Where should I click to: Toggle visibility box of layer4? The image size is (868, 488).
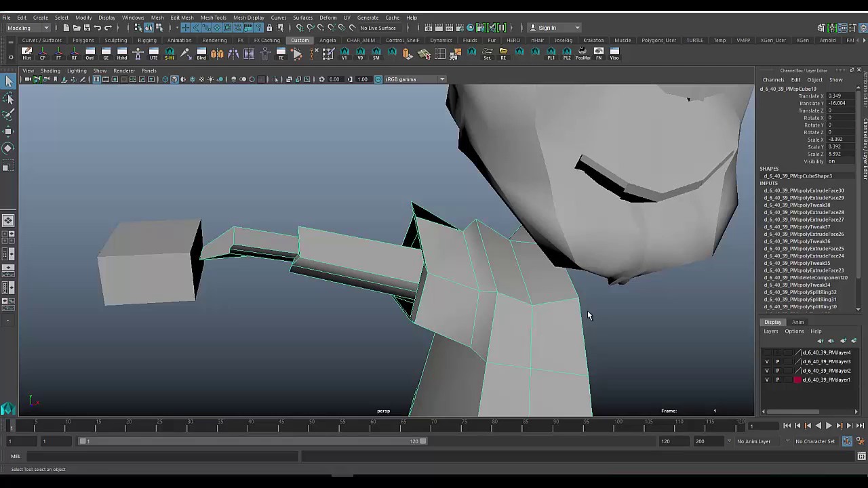767,352
